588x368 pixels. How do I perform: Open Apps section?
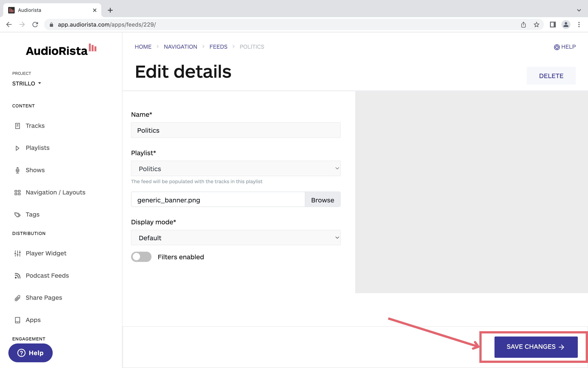click(33, 320)
